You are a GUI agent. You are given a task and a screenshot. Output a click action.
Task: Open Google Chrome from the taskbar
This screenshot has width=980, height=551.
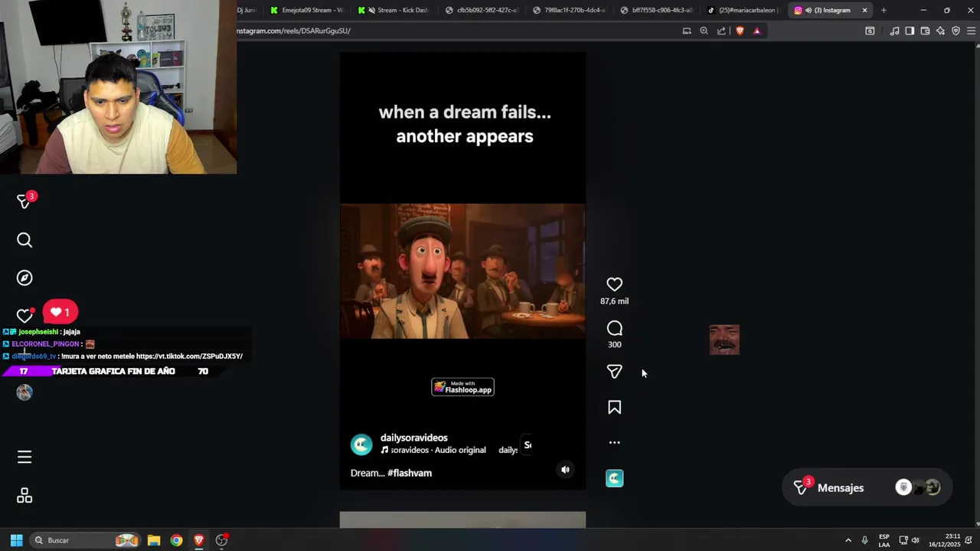tap(176, 540)
